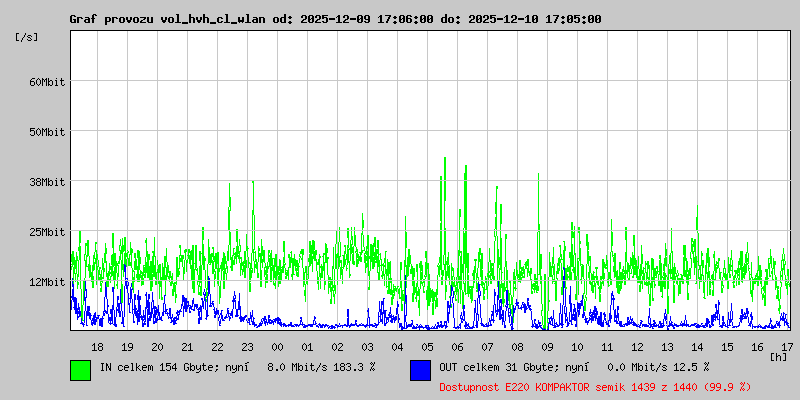Click the 12Mbit y-axis label
Viewport: 800px width, 400px height.
coord(46,282)
